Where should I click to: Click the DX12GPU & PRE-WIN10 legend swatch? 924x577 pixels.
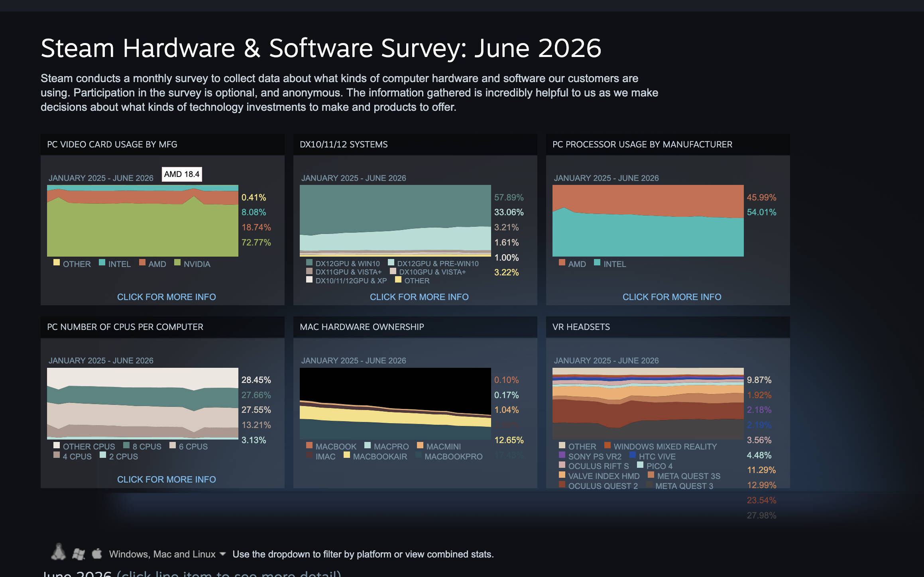tap(391, 262)
